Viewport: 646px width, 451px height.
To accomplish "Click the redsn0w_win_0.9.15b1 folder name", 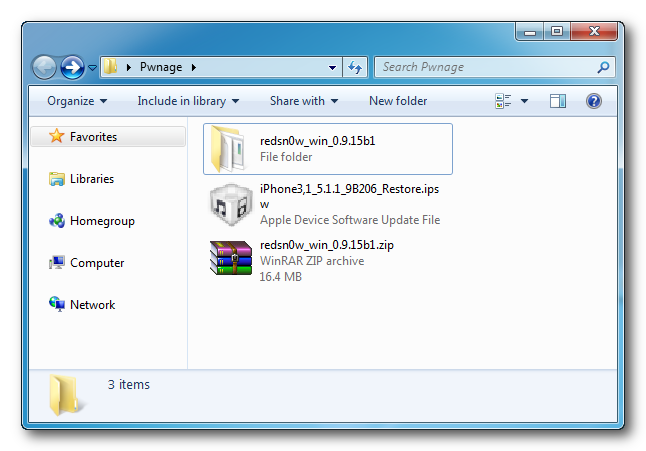I will pyautogui.click(x=318, y=141).
